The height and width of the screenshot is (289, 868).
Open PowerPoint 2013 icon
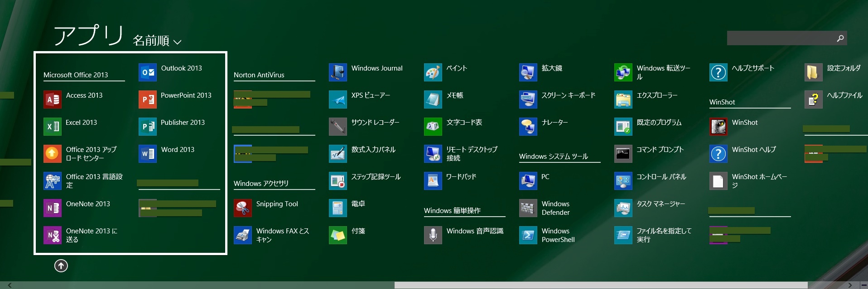(148, 99)
